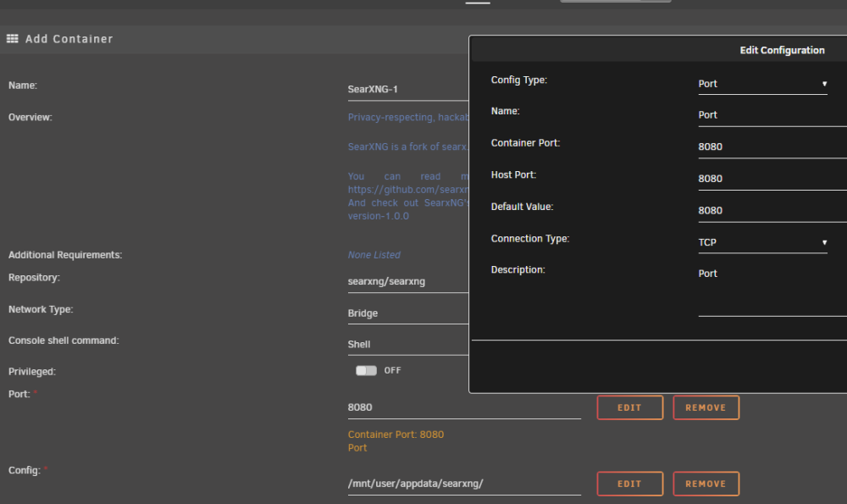Screen dimensions: 847x504
Task: Click the container Name field SearXNG-1
Action: pyautogui.click(x=408, y=90)
